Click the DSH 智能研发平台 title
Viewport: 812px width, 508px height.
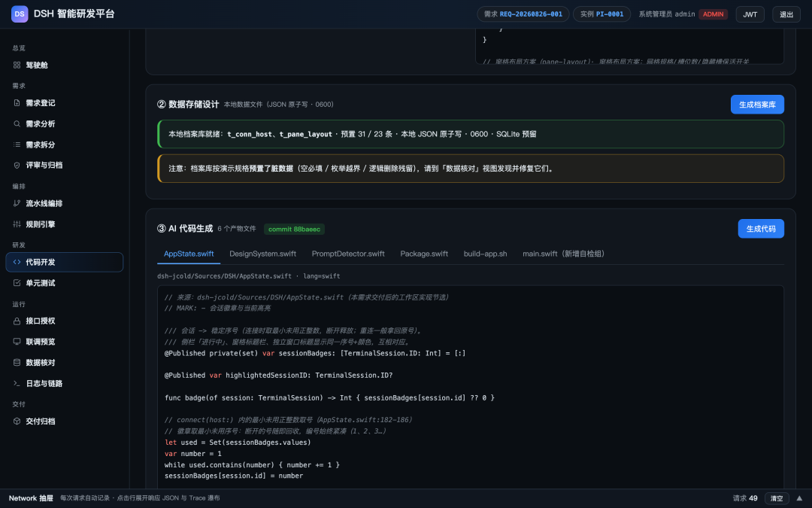click(x=74, y=14)
